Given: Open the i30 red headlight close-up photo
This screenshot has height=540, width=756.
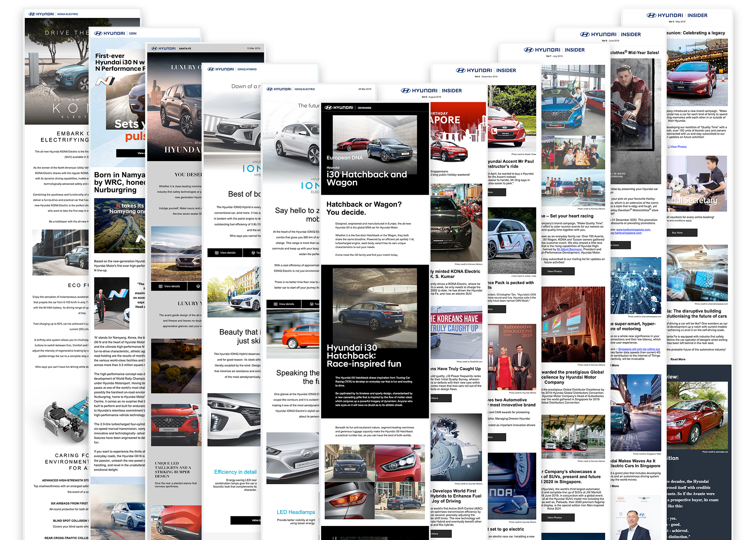Looking at the screenshot, I should (x=400, y=463).
